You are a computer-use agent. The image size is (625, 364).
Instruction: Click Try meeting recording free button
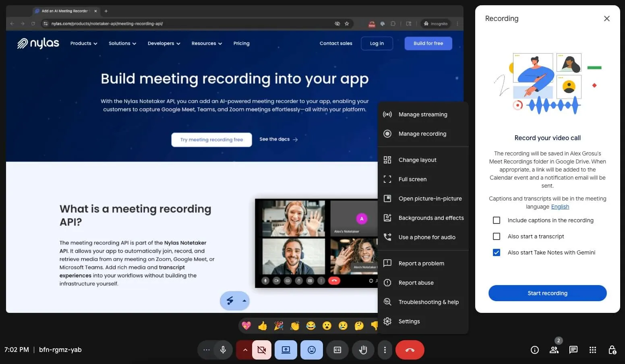tap(212, 140)
